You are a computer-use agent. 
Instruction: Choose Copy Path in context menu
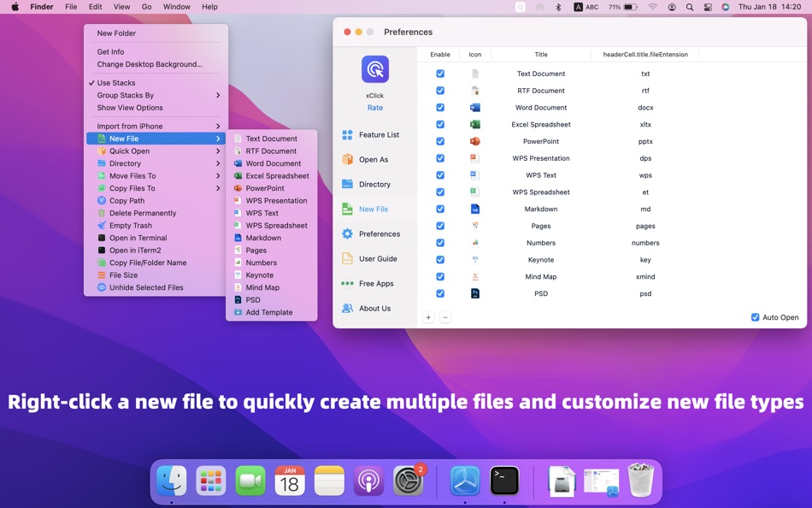point(156,201)
